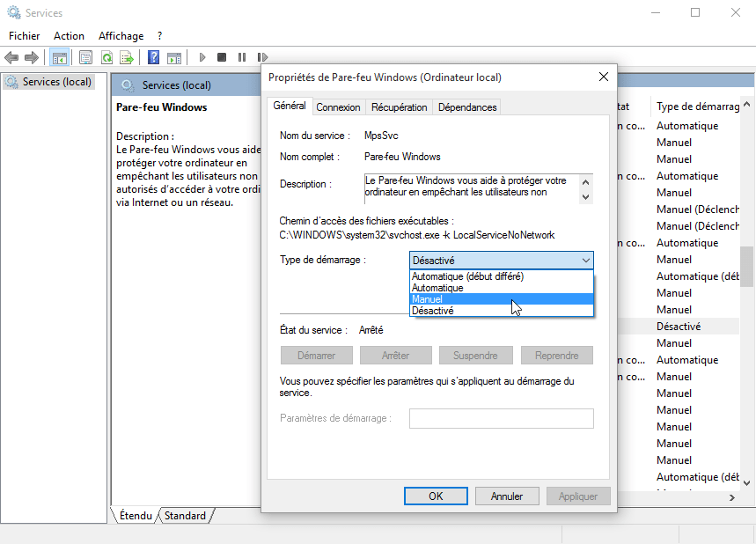Click the Pause service toolbar icon
The height and width of the screenshot is (544, 756).
click(242, 57)
